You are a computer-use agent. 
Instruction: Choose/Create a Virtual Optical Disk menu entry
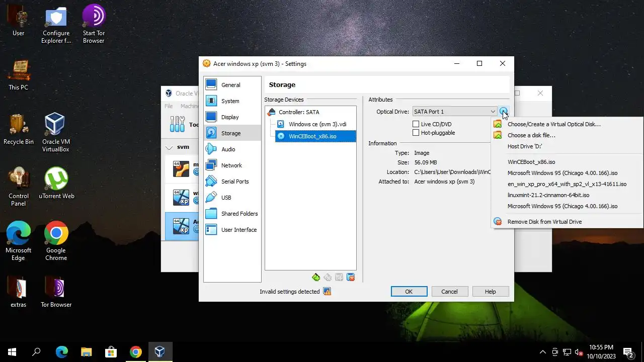click(567, 124)
